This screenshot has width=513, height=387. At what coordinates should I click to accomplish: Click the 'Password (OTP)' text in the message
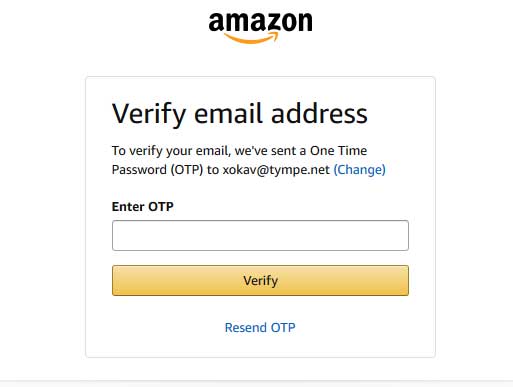point(157,170)
